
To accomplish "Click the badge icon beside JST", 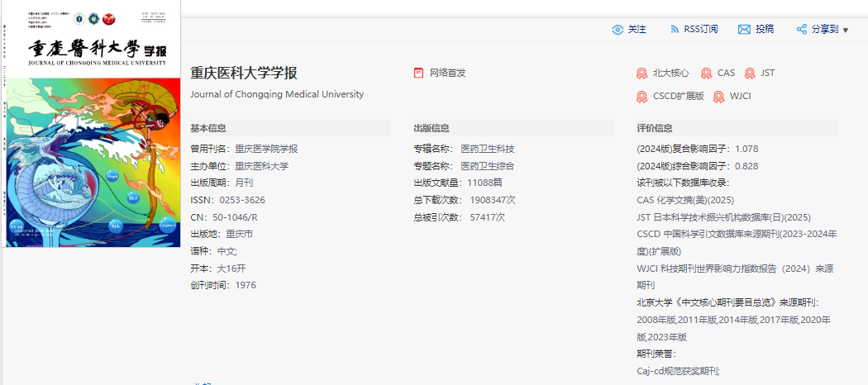I will (750, 73).
